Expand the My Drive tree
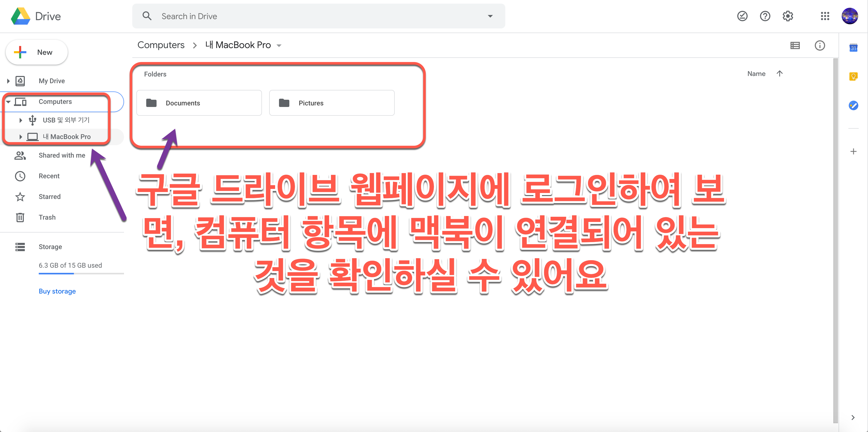Image resolution: width=868 pixels, height=432 pixels. click(9, 81)
